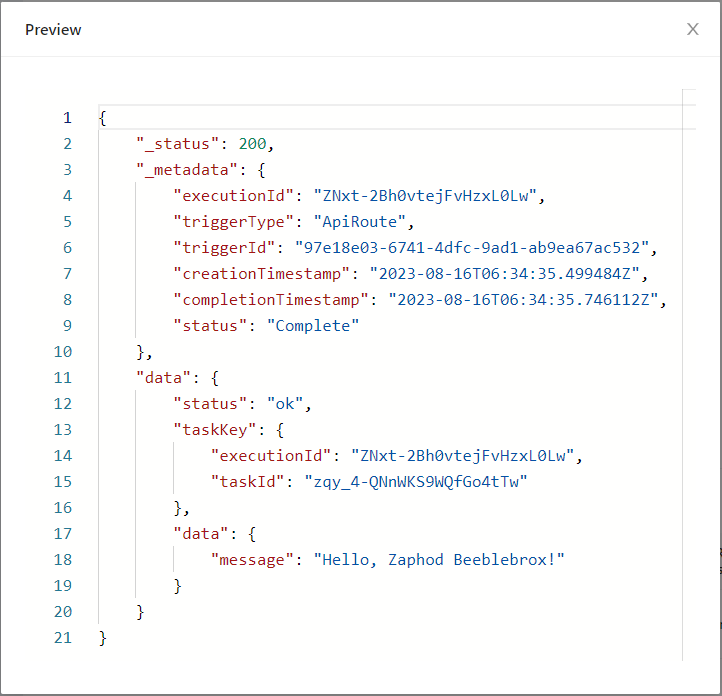This screenshot has height=696, width=722.
Task: Click the triggerId value starting with 97e18e03
Action: 472,248
